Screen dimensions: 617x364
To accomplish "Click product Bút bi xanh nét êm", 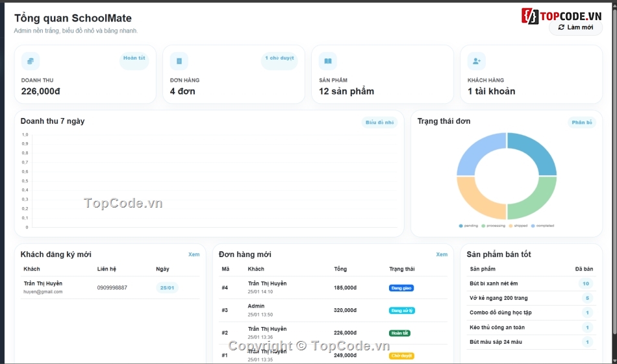I will coord(494,284).
